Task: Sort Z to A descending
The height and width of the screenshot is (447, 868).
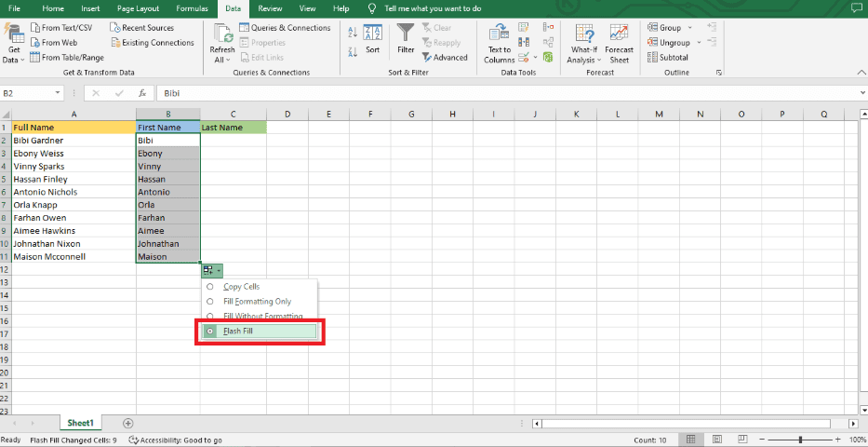Action: 353,52
